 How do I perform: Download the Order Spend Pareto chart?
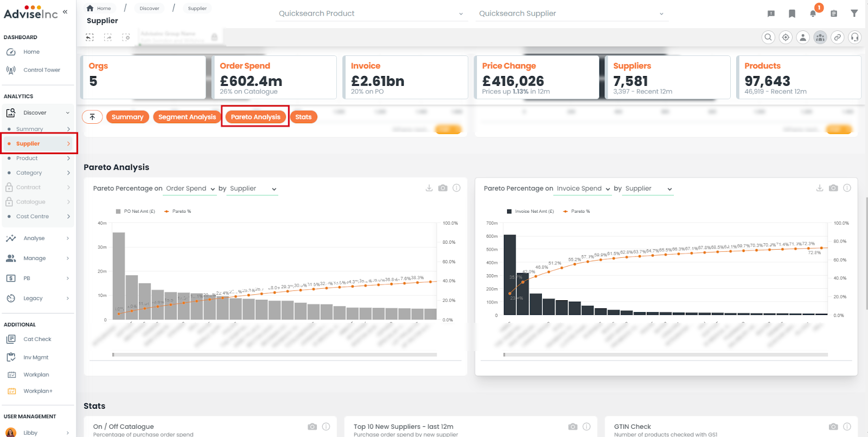point(429,188)
